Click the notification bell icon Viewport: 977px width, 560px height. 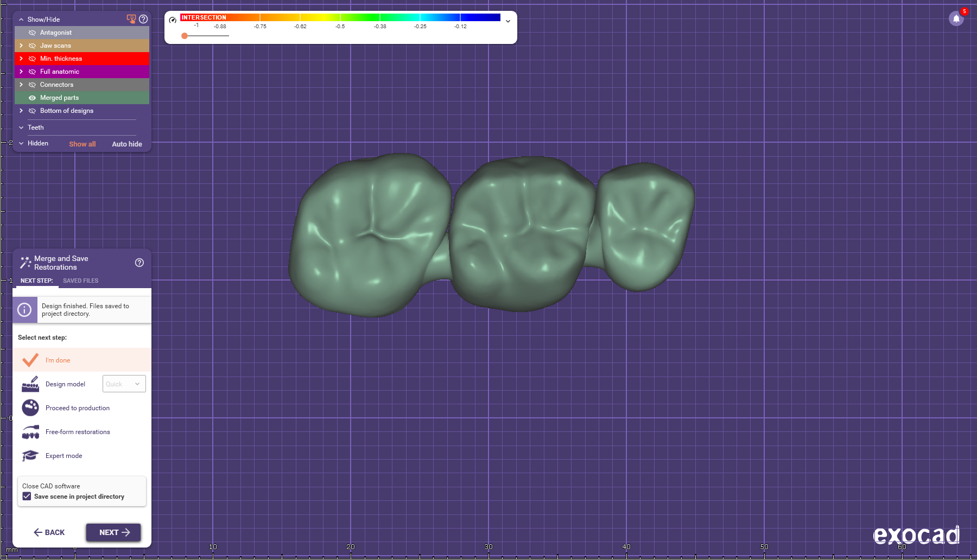(x=956, y=18)
